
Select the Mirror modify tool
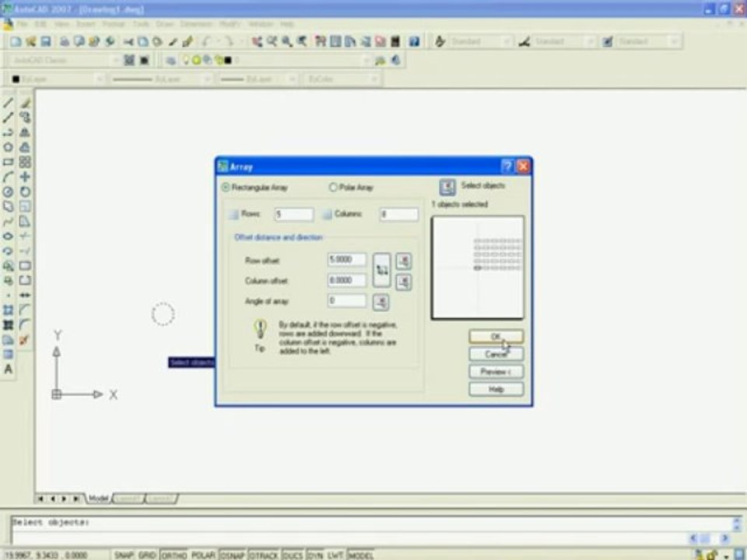[25, 132]
